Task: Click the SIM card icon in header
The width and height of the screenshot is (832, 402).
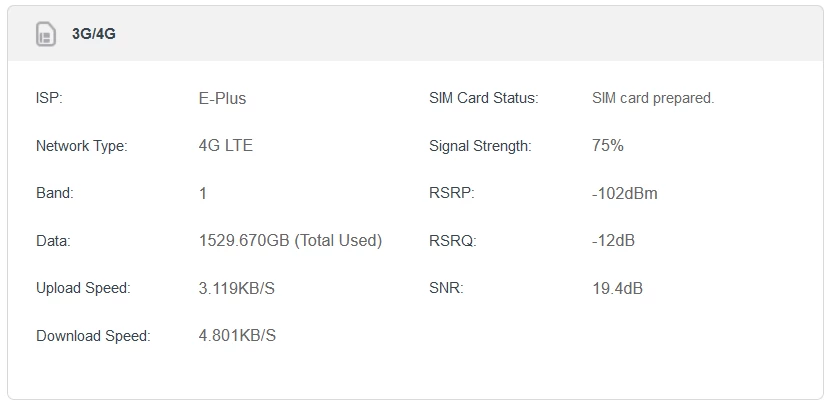Action: (46, 34)
